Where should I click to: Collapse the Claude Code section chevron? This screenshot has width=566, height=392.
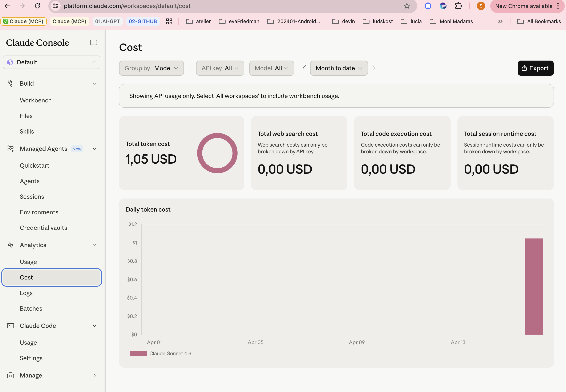94,326
